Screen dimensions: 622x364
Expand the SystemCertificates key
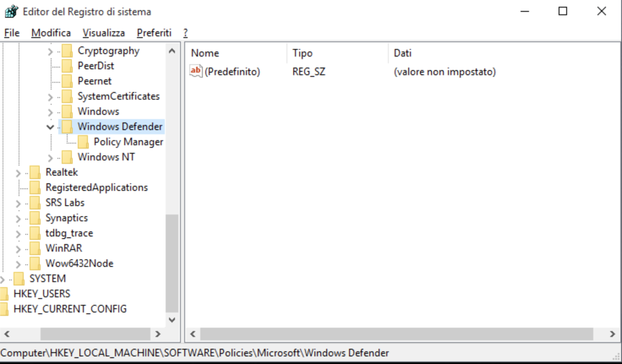[50, 97]
